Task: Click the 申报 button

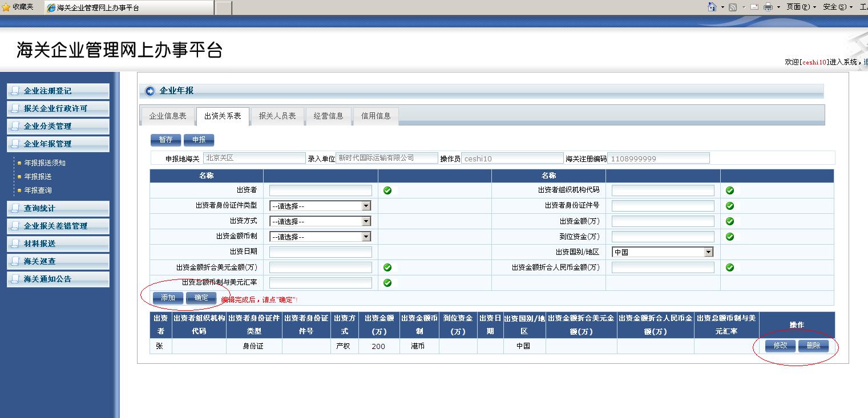Action: [x=199, y=140]
